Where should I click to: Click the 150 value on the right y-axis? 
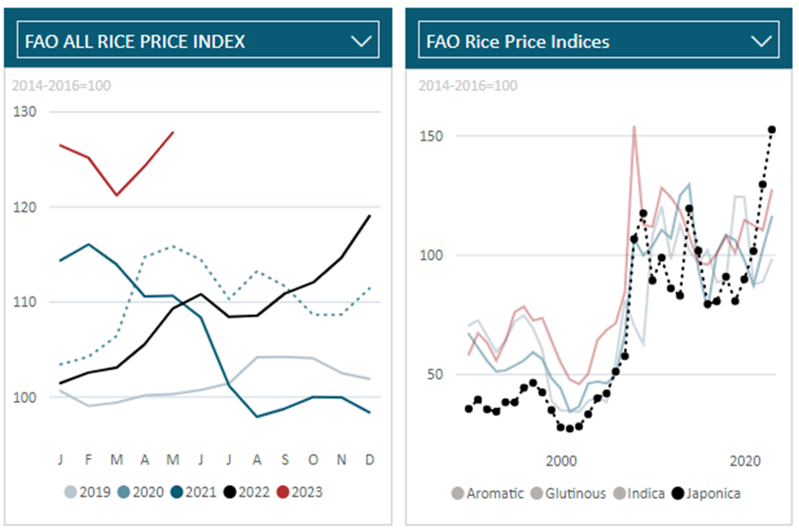click(433, 137)
